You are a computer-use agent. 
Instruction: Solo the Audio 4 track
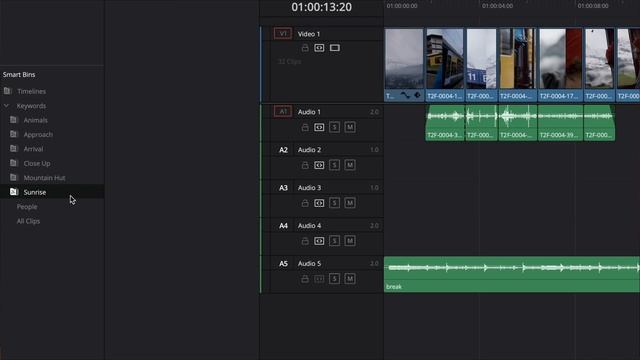[334, 241]
